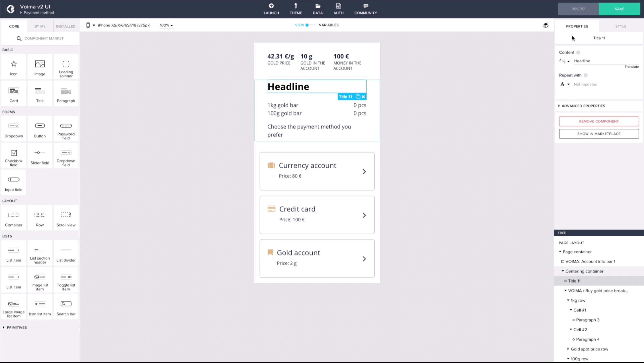
Task: Collapse the Centering container tree node
Action: coord(563,271)
